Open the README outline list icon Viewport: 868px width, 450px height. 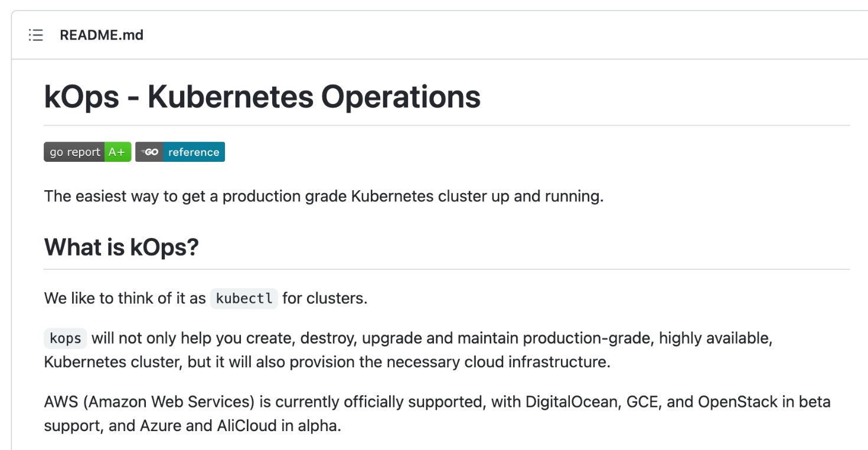(36, 35)
